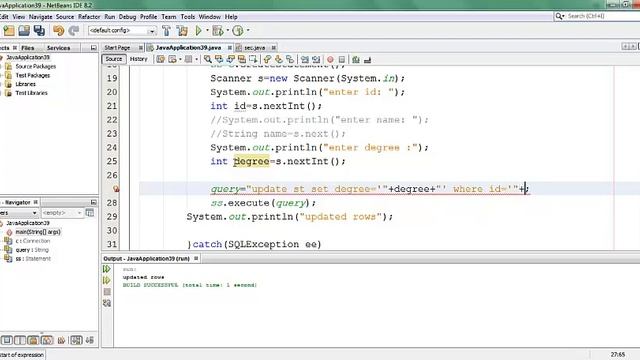Open the Tools menu
Viewport: 640px width, 360px height.
click(188, 17)
